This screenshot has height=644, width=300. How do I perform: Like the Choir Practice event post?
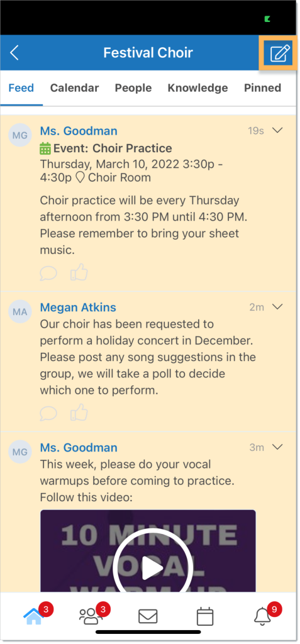tap(79, 272)
